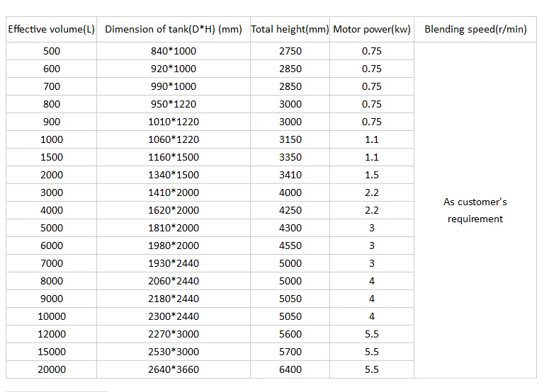This screenshot has height=392, width=549.
Task: Click the As customer's requirement cell
Action: click(x=475, y=210)
